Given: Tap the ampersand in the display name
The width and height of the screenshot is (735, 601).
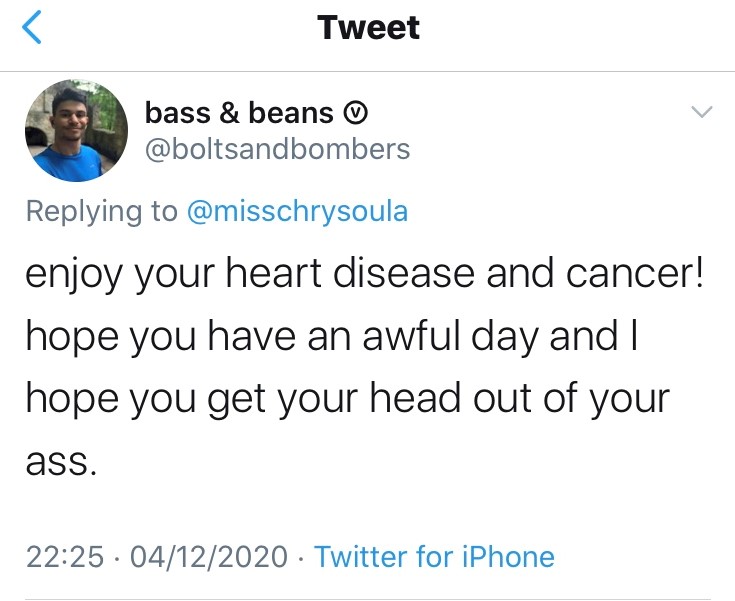Looking at the screenshot, I should tap(226, 113).
